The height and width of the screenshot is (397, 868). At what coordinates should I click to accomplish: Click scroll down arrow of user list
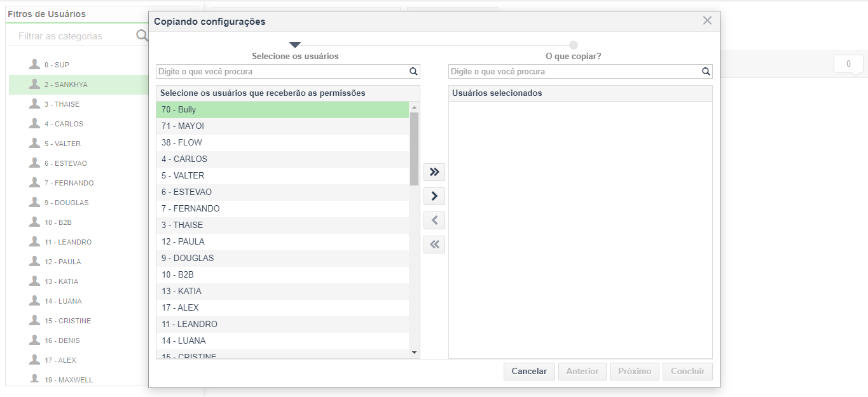pos(415,352)
